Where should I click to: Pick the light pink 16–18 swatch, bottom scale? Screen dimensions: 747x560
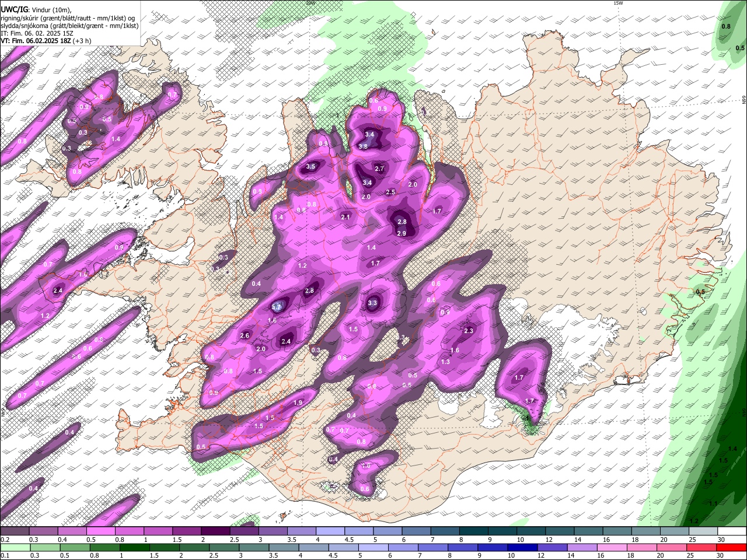(x=613, y=547)
